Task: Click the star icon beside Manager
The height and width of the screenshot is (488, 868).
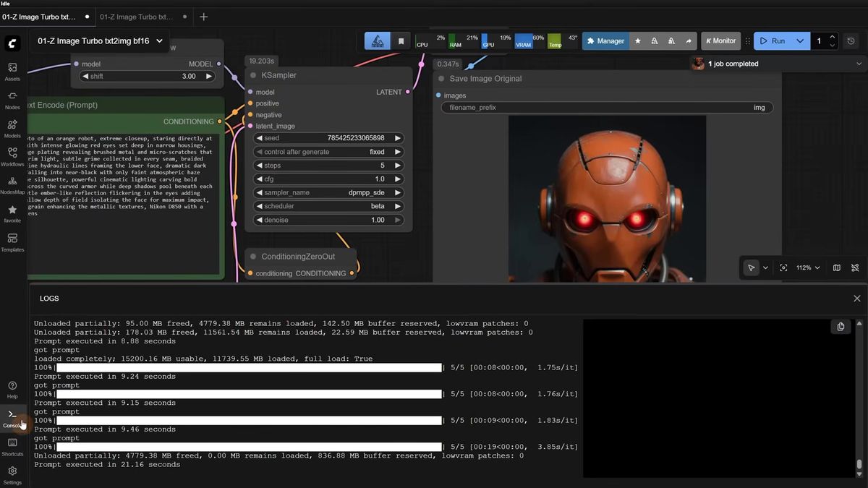Action: pos(637,41)
